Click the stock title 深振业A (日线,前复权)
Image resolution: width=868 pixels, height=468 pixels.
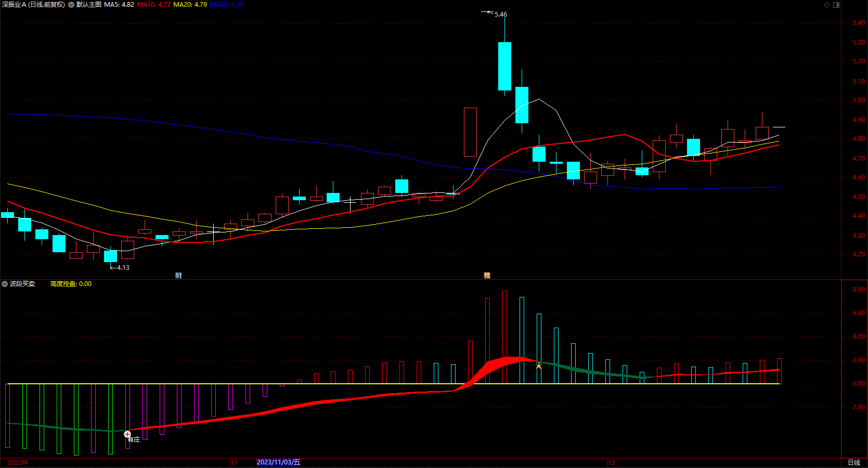pos(34,5)
